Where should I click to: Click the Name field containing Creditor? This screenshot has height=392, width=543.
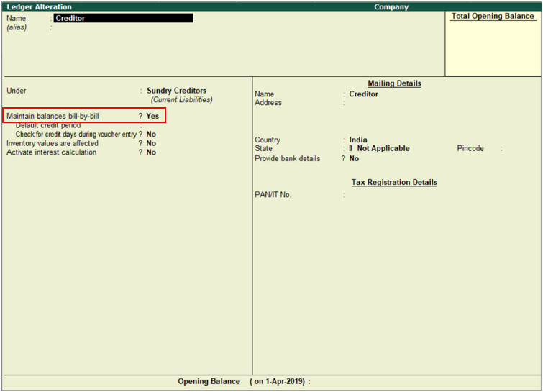tap(123, 18)
